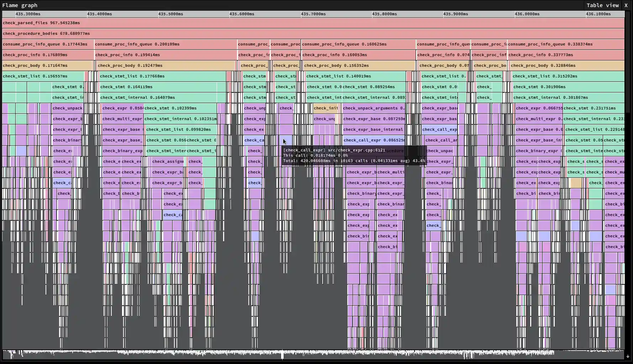Click the 435.6000ms mark on the time ruler
The width and height of the screenshot is (633, 364).
pyautogui.click(x=242, y=14)
